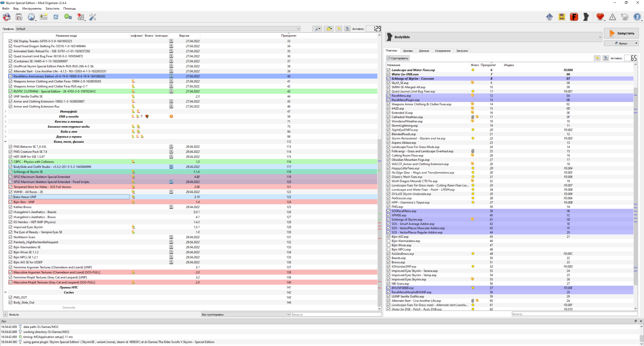This screenshot has width=644, height=346.
Task: Enable the Bijin Warmaidens.esp plugin checkbox
Action: pyautogui.click(x=388, y=241)
